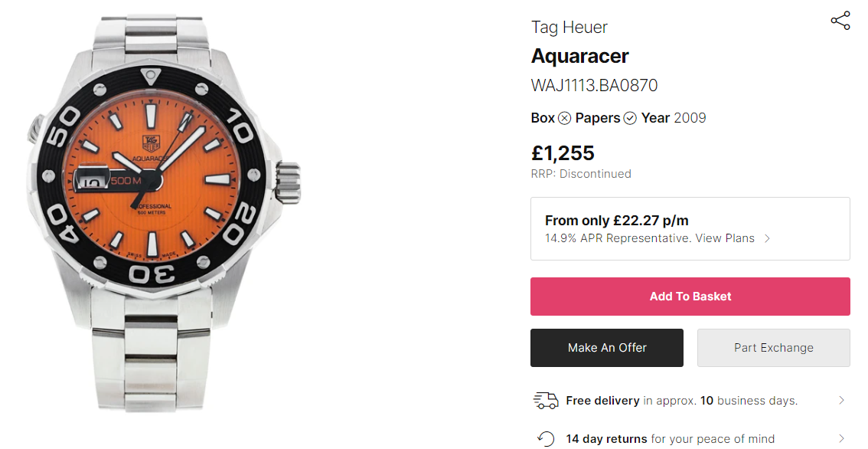Click the Aquaracer product title
The image size is (868, 449).
(x=579, y=56)
